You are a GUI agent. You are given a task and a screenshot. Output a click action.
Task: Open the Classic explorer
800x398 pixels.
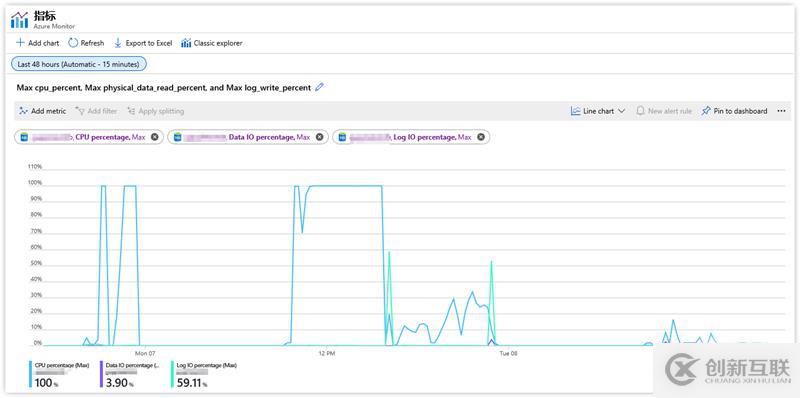pyautogui.click(x=212, y=43)
